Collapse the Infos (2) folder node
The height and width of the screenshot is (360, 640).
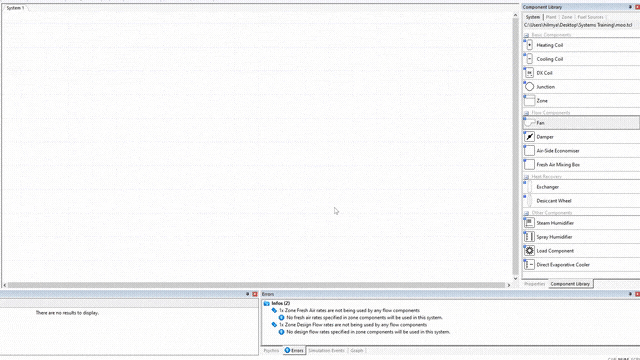267,303
